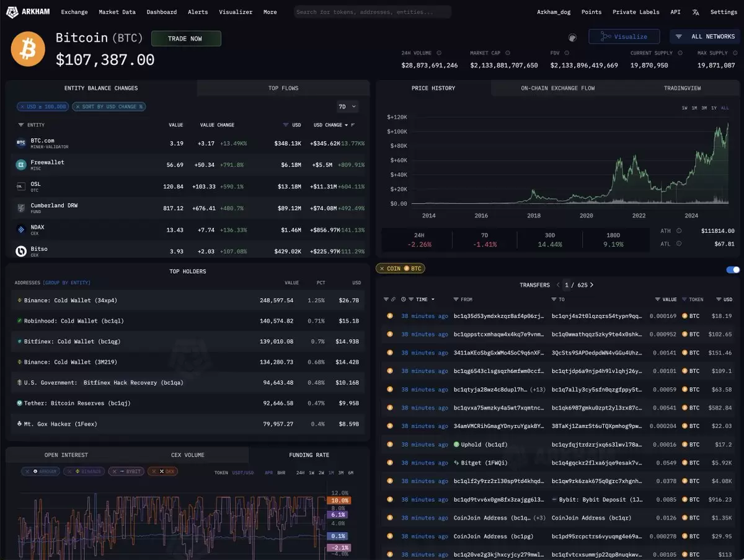Click the ATH info icon
The width and height of the screenshot is (744, 560).
click(679, 231)
